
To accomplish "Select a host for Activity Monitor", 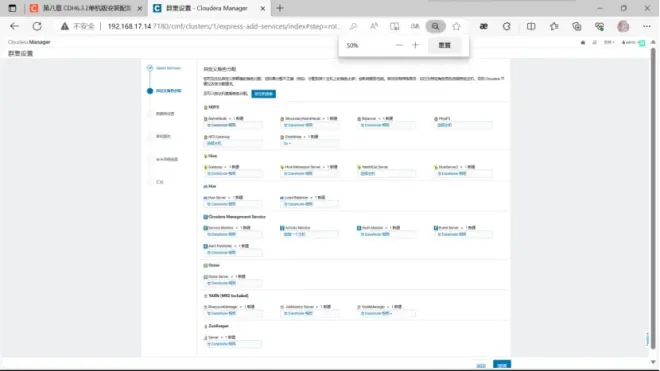I will click(309, 234).
